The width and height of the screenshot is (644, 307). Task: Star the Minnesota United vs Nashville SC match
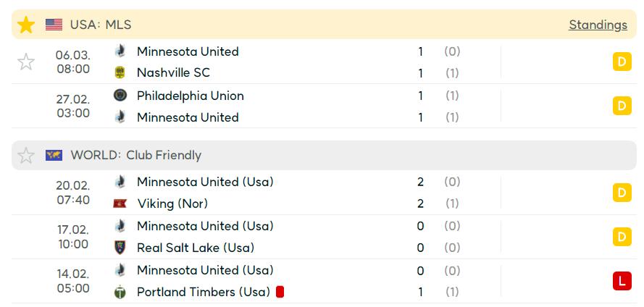26,62
